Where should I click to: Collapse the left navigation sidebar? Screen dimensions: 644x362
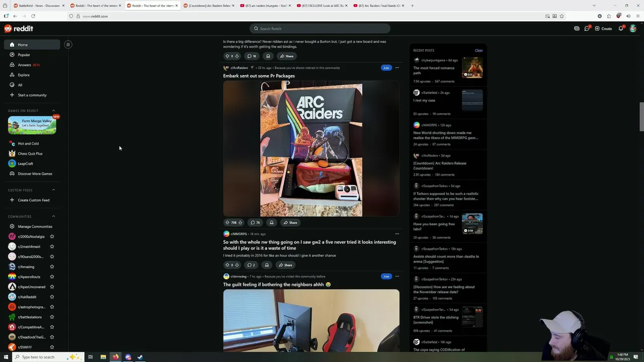(x=68, y=44)
